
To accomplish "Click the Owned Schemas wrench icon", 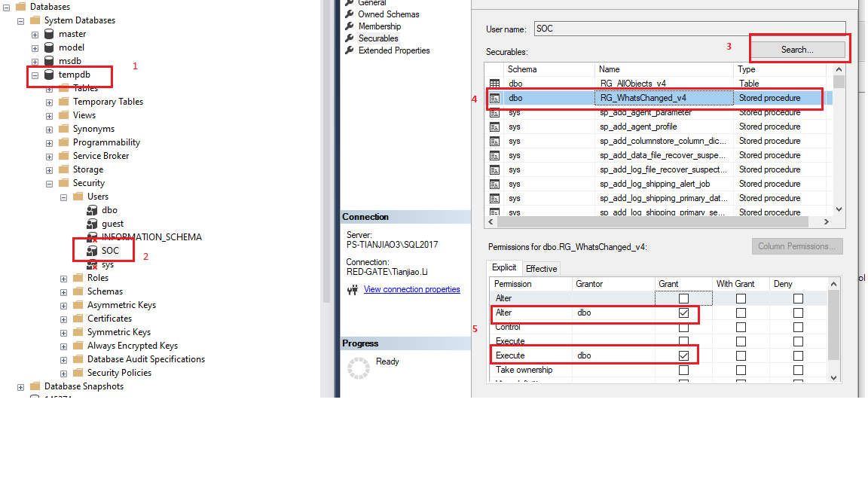I will [x=350, y=14].
